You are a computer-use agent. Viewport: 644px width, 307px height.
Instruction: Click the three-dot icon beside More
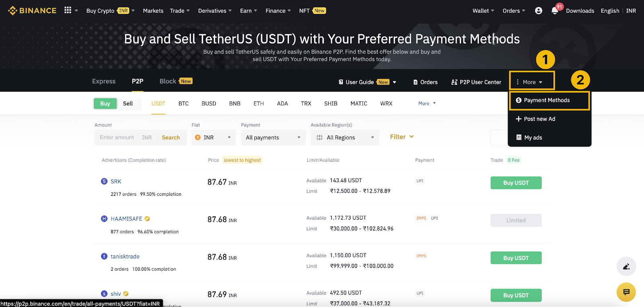[x=518, y=82]
